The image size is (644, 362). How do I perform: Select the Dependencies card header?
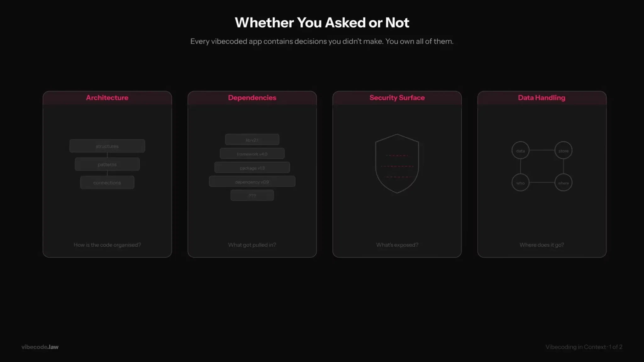[x=252, y=98]
